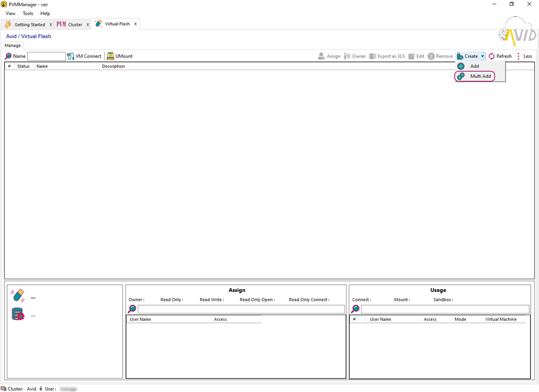Click the Less option with three dots

tap(525, 56)
